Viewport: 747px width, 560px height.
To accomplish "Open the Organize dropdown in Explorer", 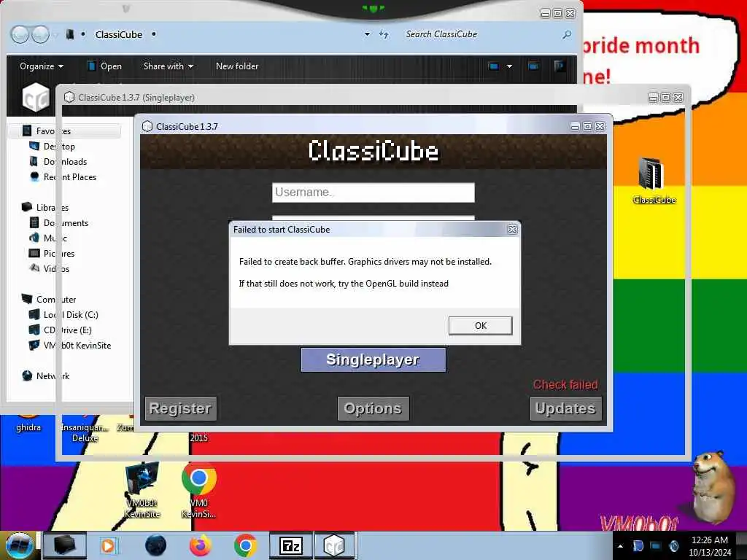I will point(42,66).
